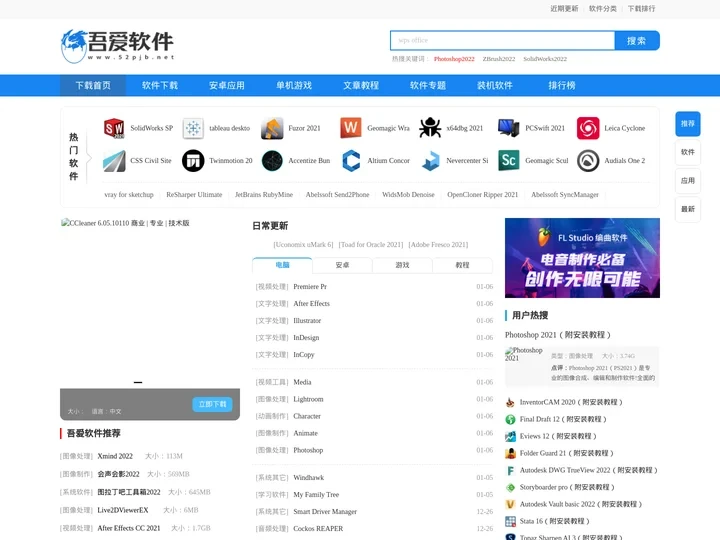Open 软件专题 navigation item
Image resolution: width=720 pixels, height=540 pixels.
point(428,85)
